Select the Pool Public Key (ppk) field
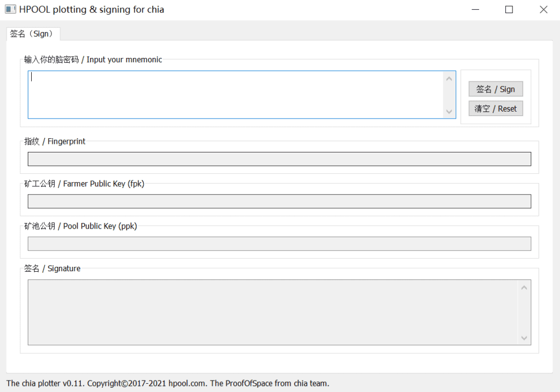560x392 pixels. tap(279, 243)
